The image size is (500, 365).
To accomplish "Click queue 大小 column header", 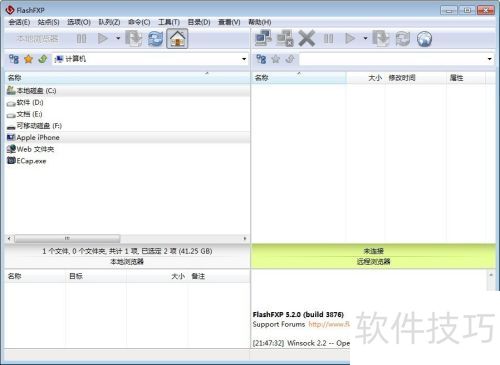I will point(157,276).
